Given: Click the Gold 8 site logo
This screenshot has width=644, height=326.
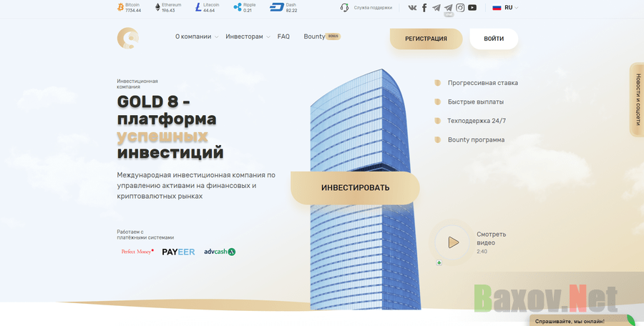Looking at the screenshot, I should [128, 38].
